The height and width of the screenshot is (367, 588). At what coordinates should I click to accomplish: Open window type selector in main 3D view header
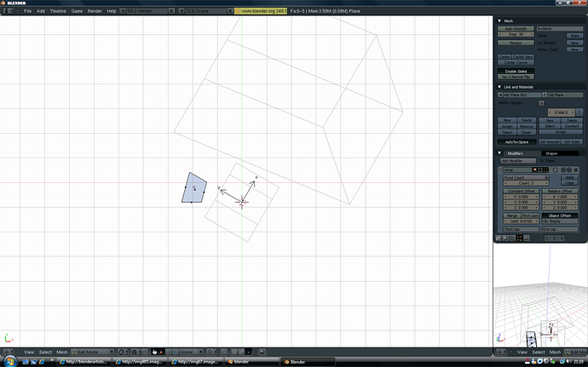pyautogui.click(x=8, y=352)
